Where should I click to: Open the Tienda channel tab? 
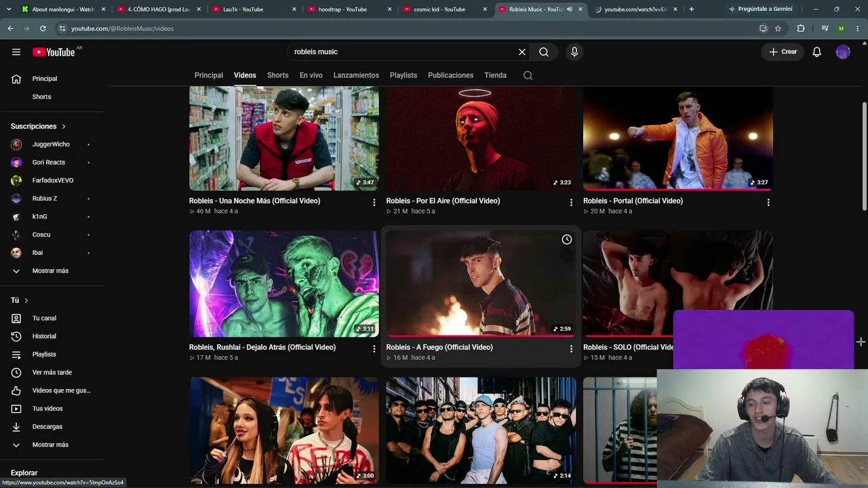[496, 75]
